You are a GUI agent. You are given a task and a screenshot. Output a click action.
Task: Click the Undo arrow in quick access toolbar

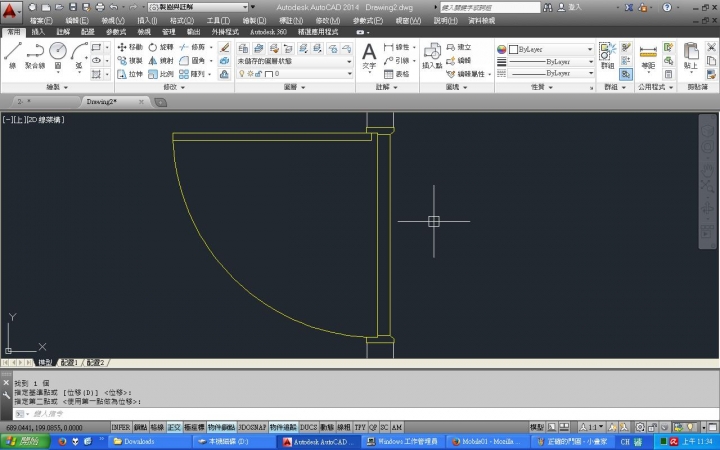113,7
